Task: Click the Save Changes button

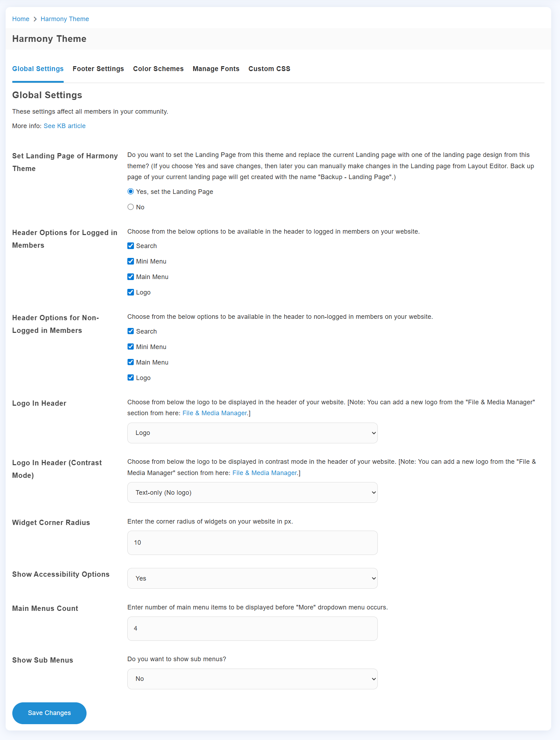Action: pyautogui.click(x=49, y=713)
